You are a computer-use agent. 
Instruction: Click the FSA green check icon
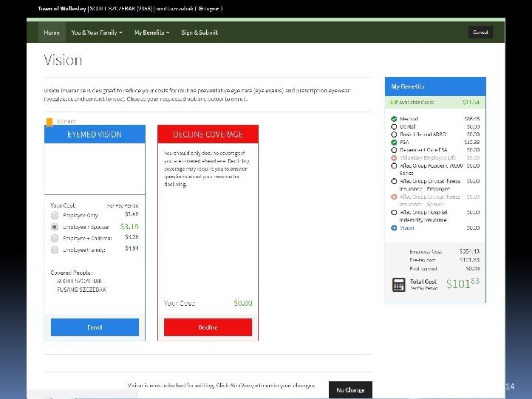[394, 142]
